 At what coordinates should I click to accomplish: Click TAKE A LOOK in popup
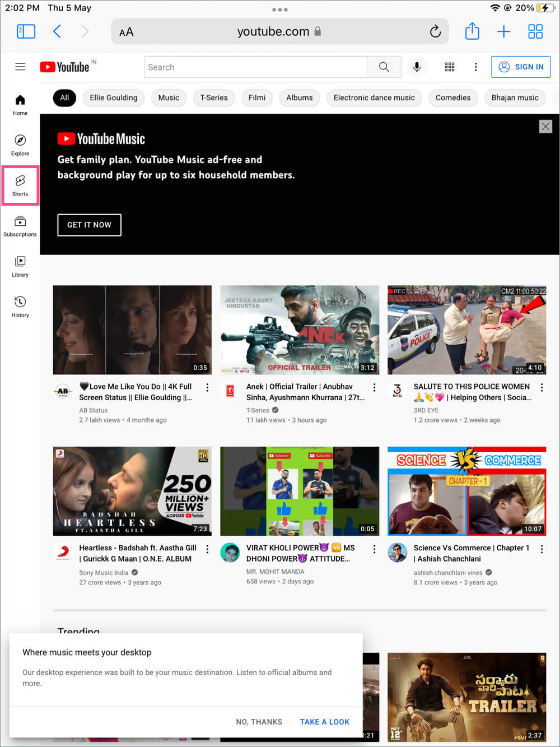(325, 722)
